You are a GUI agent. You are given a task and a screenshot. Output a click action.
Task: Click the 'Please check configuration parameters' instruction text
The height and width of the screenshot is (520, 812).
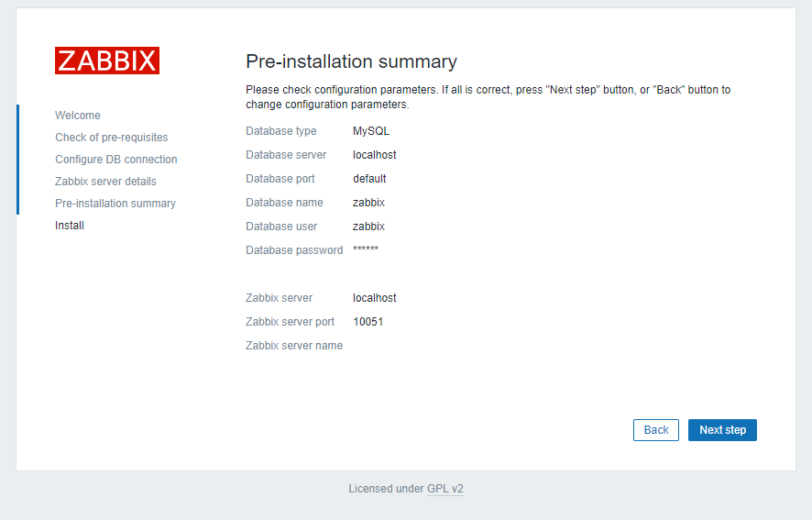tap(488, 97)
